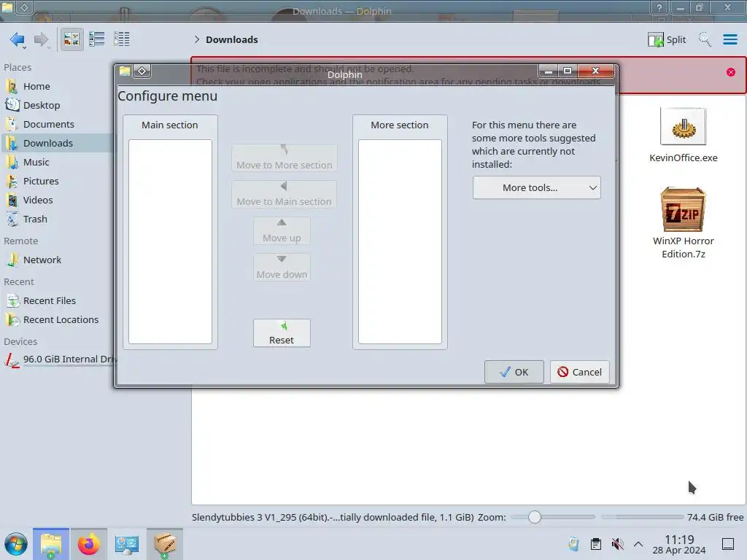Adjust the Zoom slider handle
Image resolution: width=747 pixels, height=560 pixels.
[535, 517]
